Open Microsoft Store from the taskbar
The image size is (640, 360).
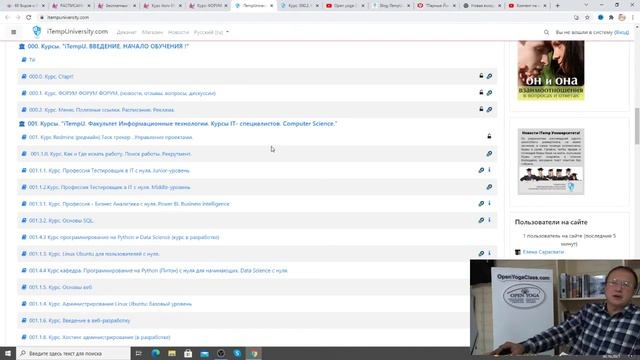[188, 353]
